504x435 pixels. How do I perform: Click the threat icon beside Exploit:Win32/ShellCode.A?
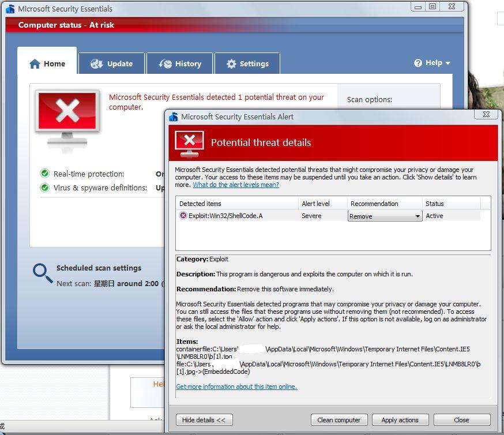(183, 215)
